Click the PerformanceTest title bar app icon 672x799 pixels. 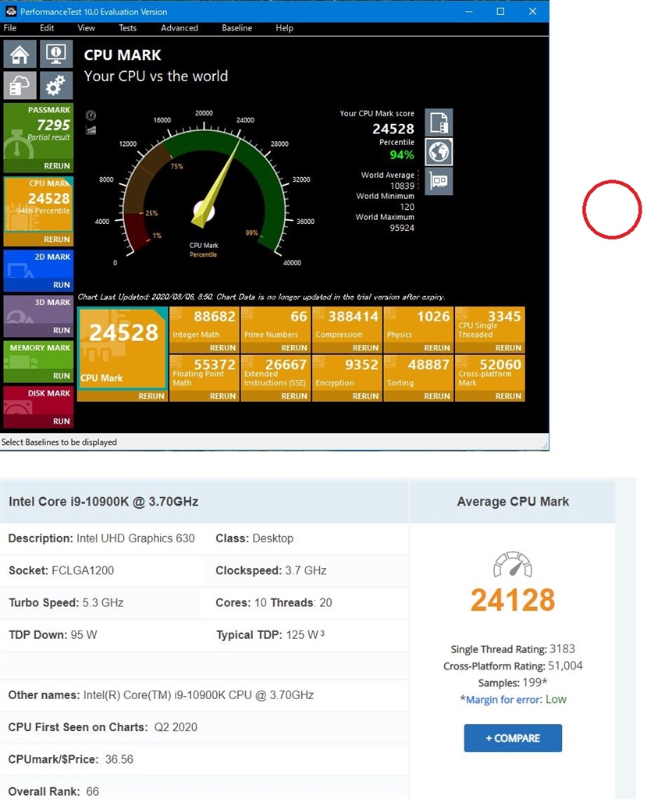pos(11,11)
